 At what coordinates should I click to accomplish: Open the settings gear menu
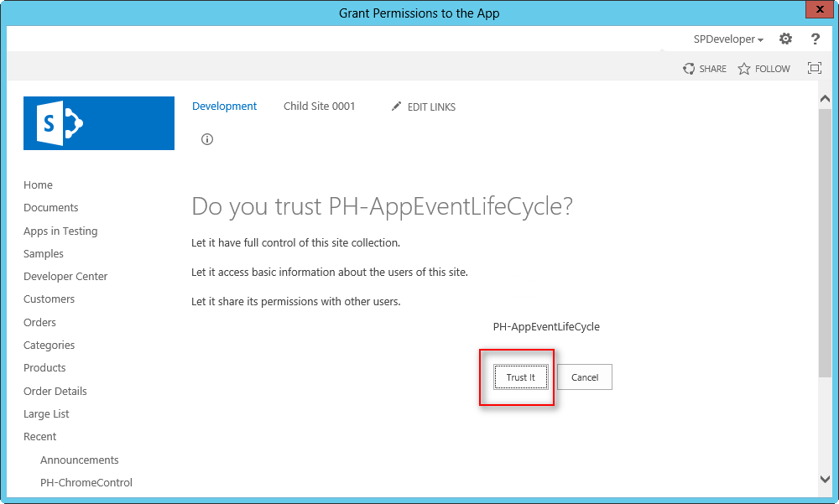click(785, 39)
